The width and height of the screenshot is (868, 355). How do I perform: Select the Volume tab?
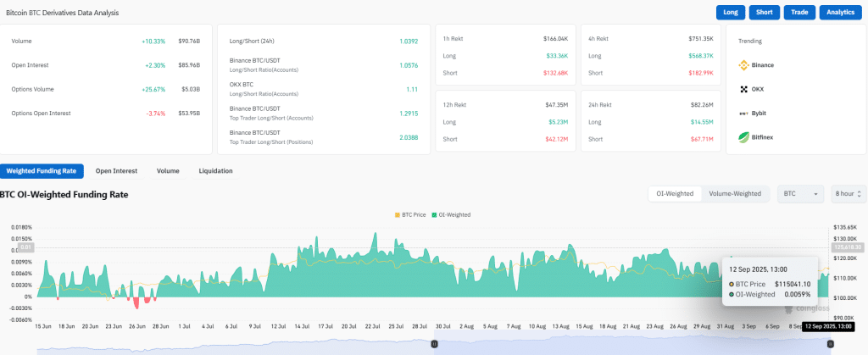[x=168, y=171]
